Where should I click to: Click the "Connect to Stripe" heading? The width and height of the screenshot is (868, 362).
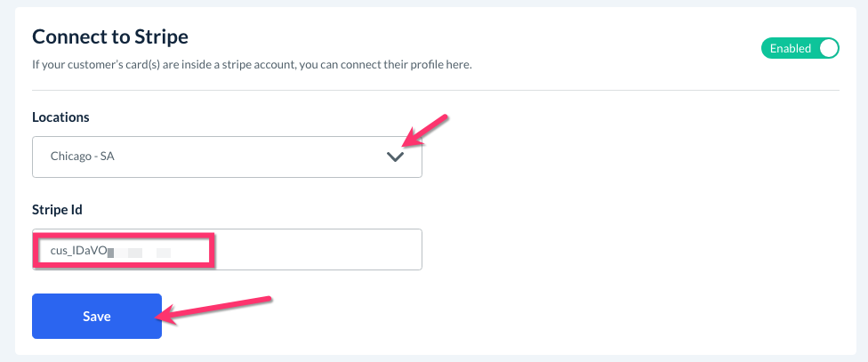point(110,37)
